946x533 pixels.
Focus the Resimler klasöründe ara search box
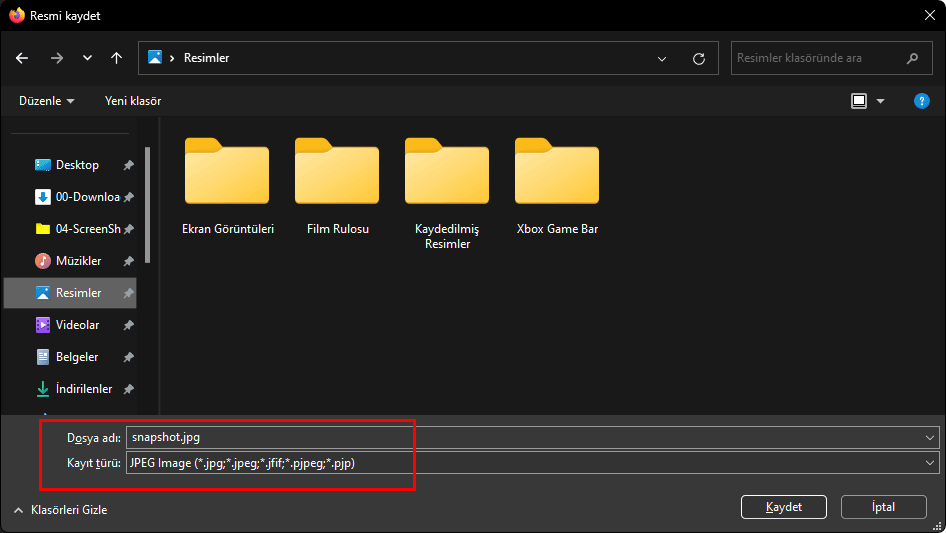(832, 58)
